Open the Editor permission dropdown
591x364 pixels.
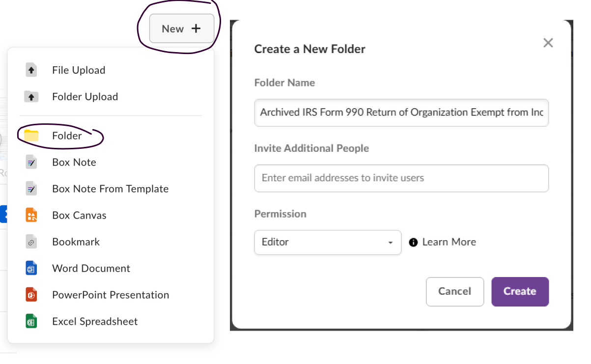tap(328, 242)
